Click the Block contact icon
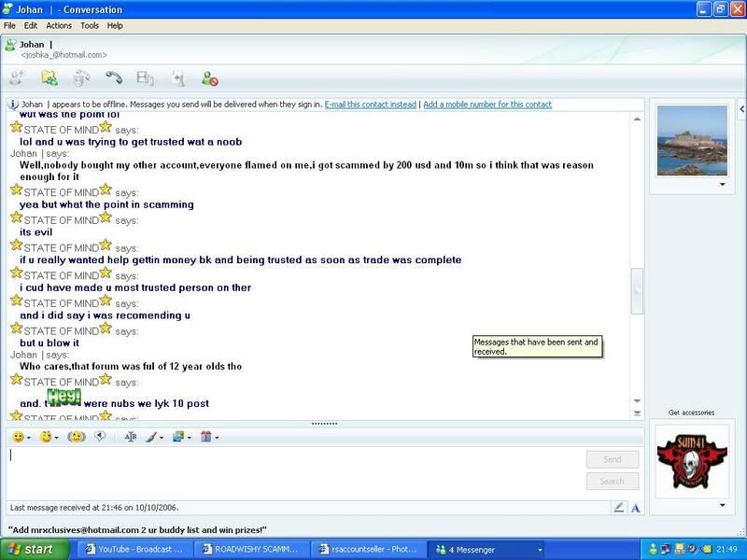The width and height of the screenshot is (747, 560). coord(209,79)
